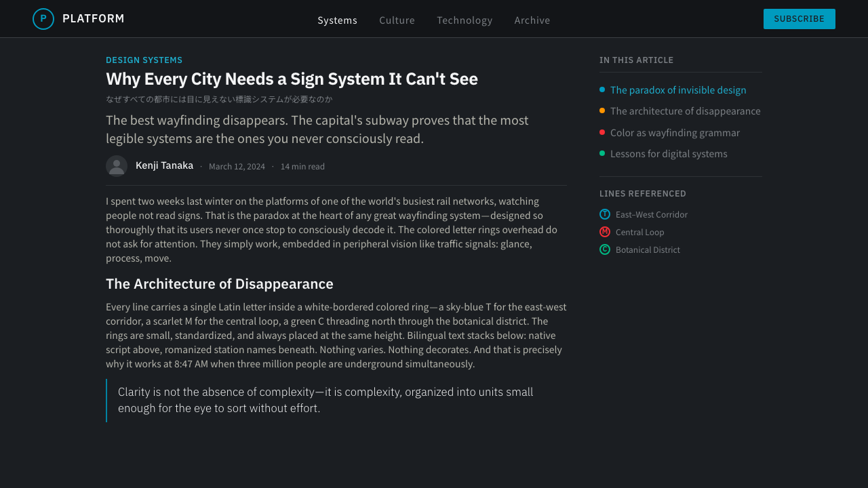Jump to The architecture of disappearance section
Image resolution: width=868 pixels, height=488 pixels.
pyautogui.click(x=686, y=111)
